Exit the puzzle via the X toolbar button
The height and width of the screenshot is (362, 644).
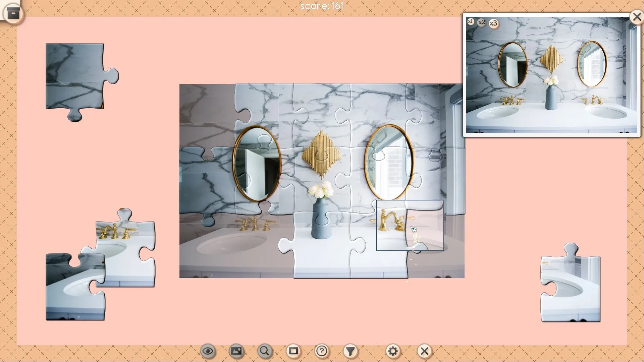click(424, 351)
